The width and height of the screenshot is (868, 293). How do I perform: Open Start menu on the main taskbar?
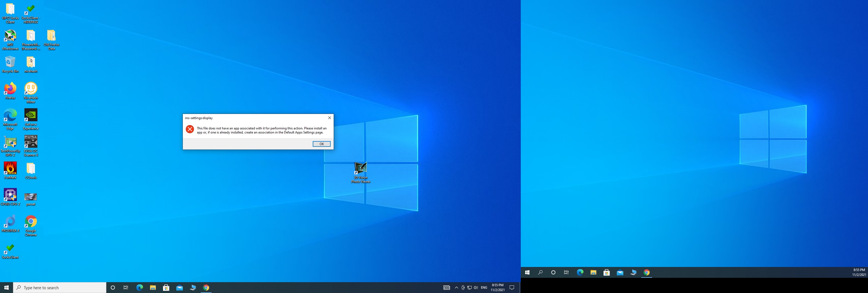[x=7, y=288]
